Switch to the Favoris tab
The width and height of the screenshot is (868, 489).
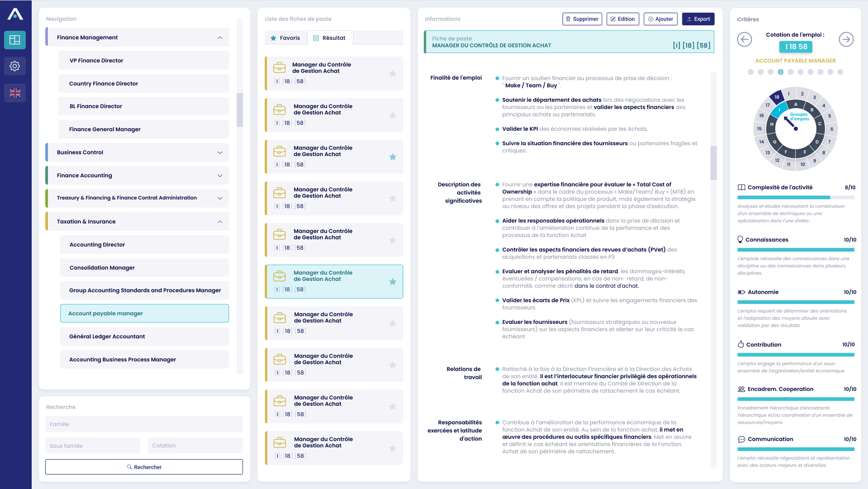(x=286, y=38)
